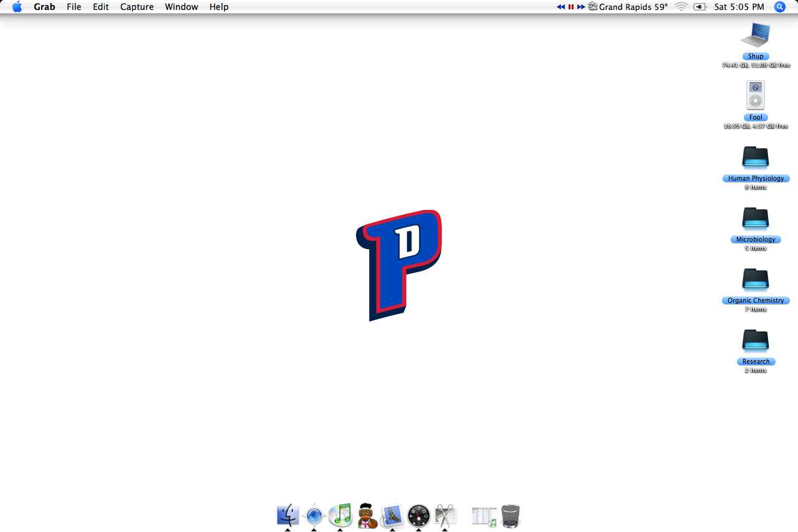The height and width of the screenshot is (532, 798).
Task: Click the weather cloud icon in menu bar
Action: click(x=592, y=7)
